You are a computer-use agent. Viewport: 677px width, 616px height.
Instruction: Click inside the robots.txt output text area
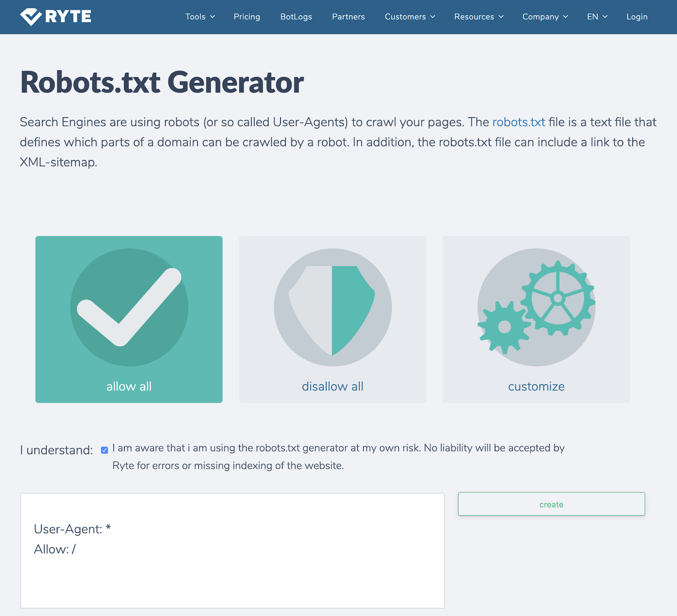pyautogui.click(x=232, y=550)
